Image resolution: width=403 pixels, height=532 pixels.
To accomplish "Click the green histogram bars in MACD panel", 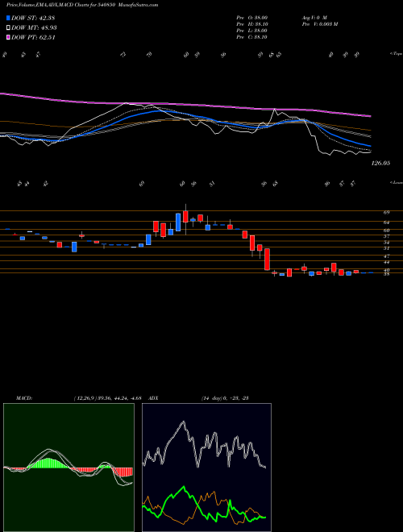I will (49, 463).
